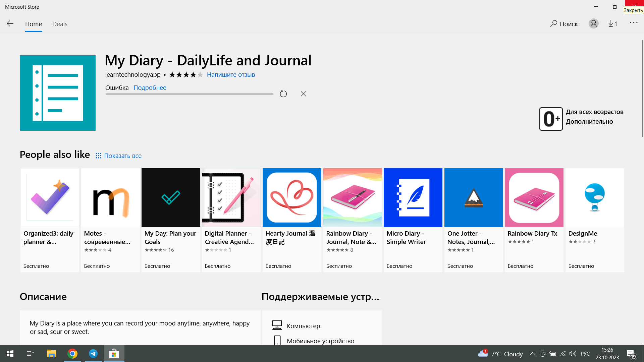644x362 pixels.
Task: Open the My Day: Plan your Goals icon
Action: point(171,197)
